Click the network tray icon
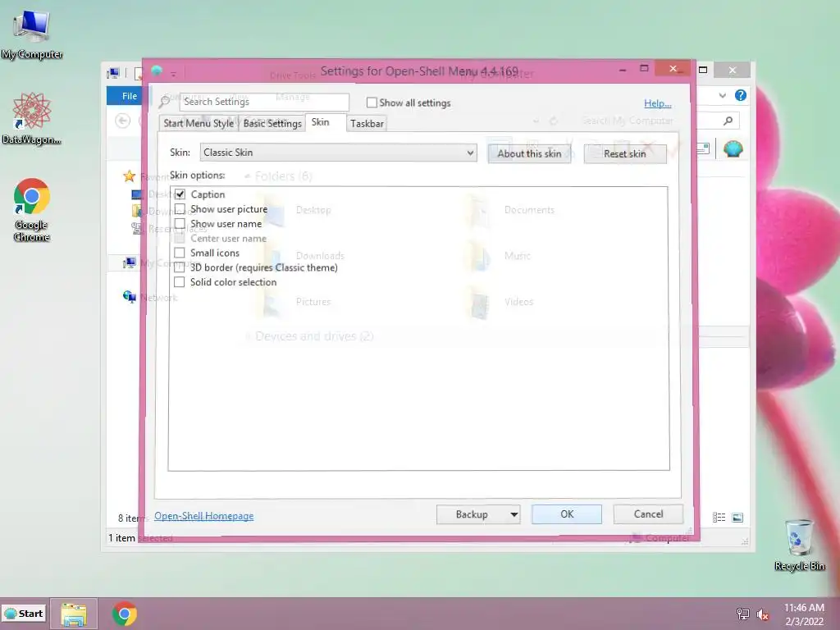The height and width of the screenshot is (630, 840). coord(742,614)
